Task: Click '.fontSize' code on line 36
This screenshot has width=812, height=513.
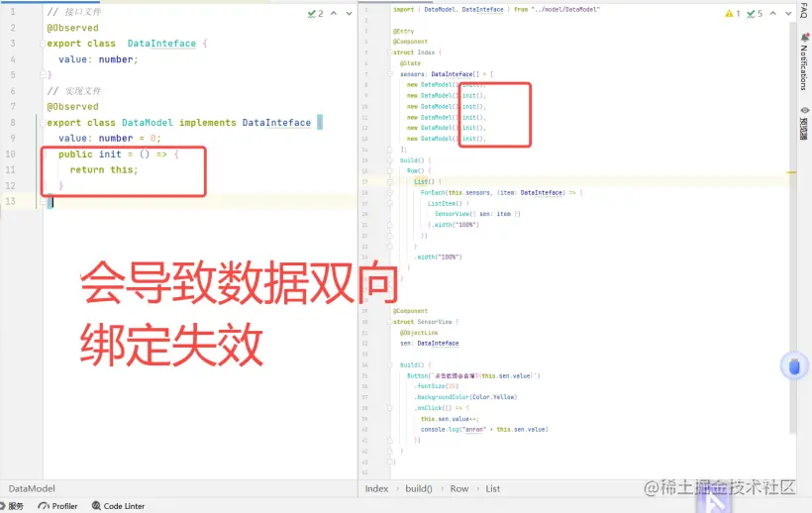Action: point(430,386)
